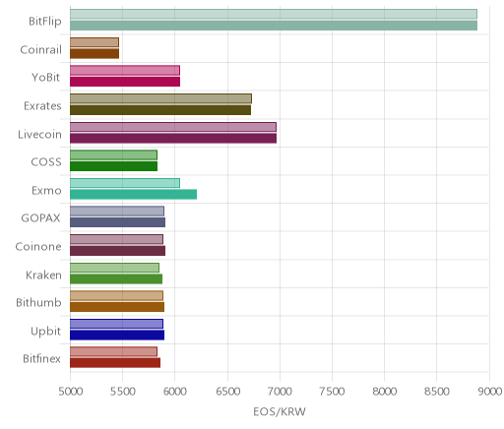Select the Exrates lighter upper bar
504x429 pixels.
click(160, 98)
